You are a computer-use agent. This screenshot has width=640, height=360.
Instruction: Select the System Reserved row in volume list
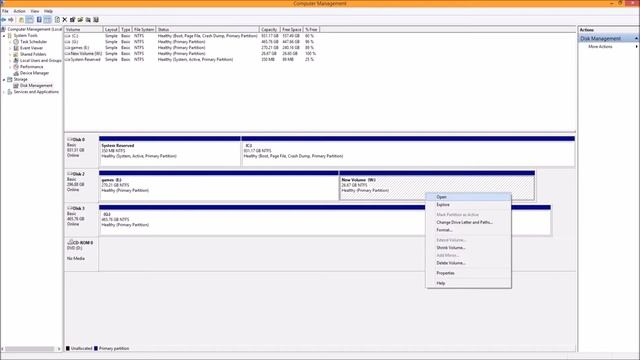pyautogui.click(x=191, y=60)
